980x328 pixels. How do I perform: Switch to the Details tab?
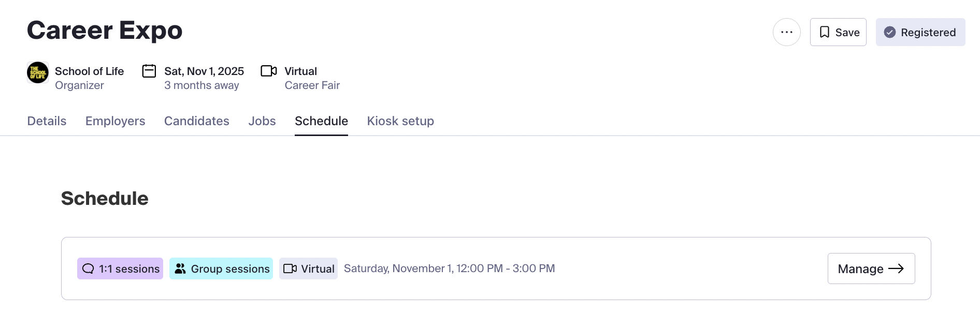point(46,121)
